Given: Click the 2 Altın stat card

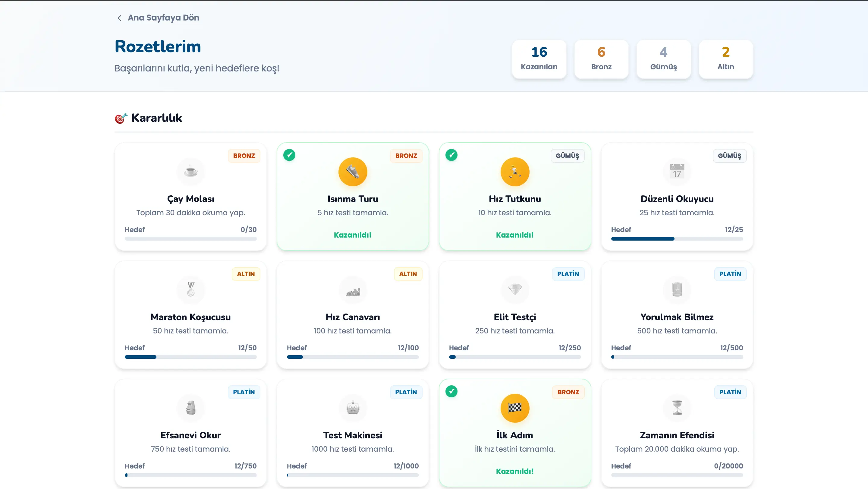Looking at the screenshot, I should 725,59.
